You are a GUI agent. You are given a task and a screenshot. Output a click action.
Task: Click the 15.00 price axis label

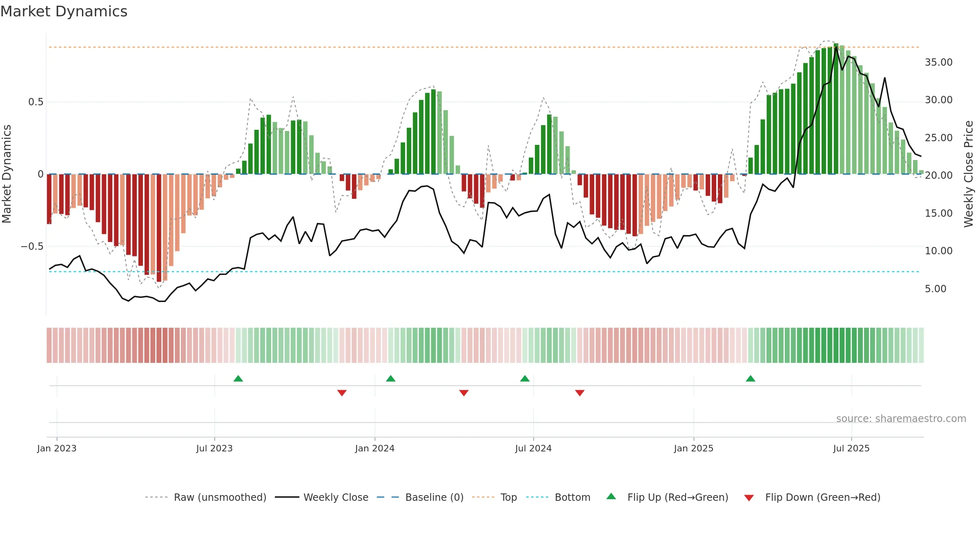coord(939,213)
